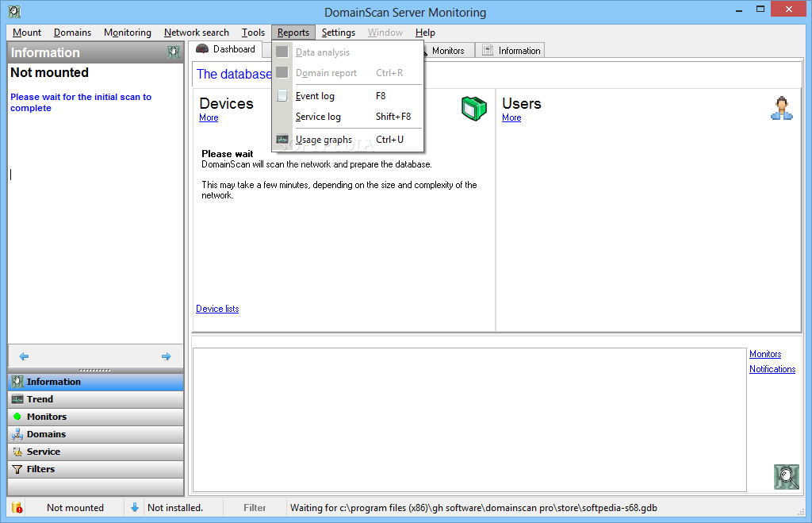Click the green Monitors dot icon
812x523 pixels.
17,416
